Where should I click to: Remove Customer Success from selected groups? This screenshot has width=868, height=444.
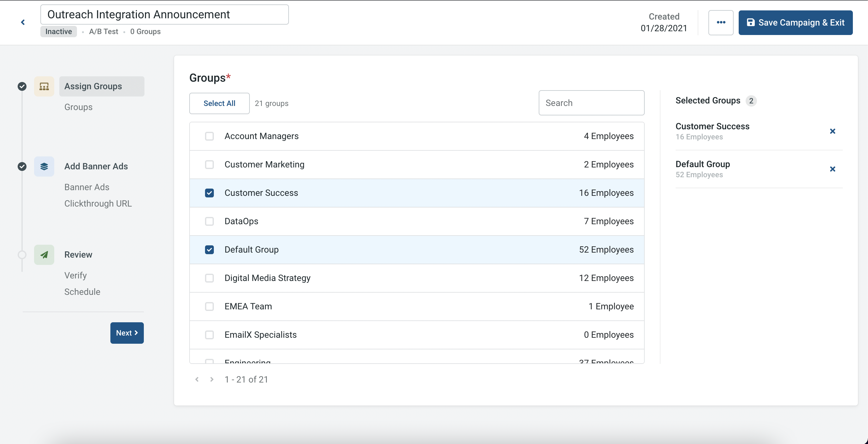[832, 131]
